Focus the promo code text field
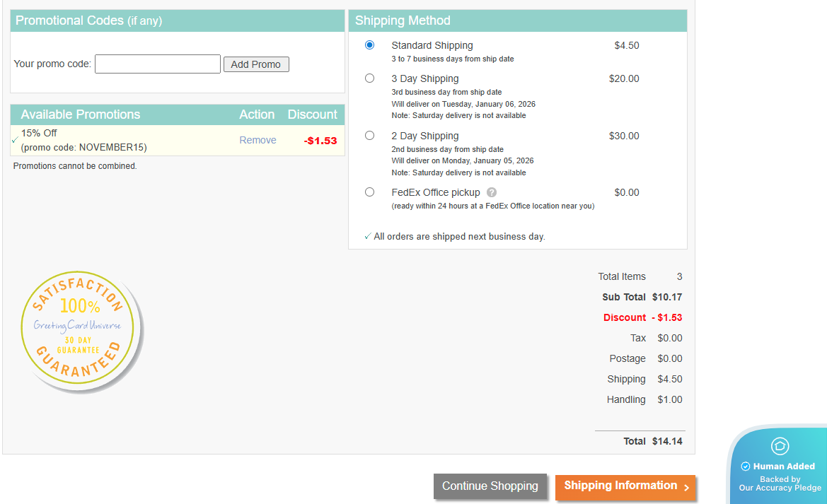 coord(158,64)
